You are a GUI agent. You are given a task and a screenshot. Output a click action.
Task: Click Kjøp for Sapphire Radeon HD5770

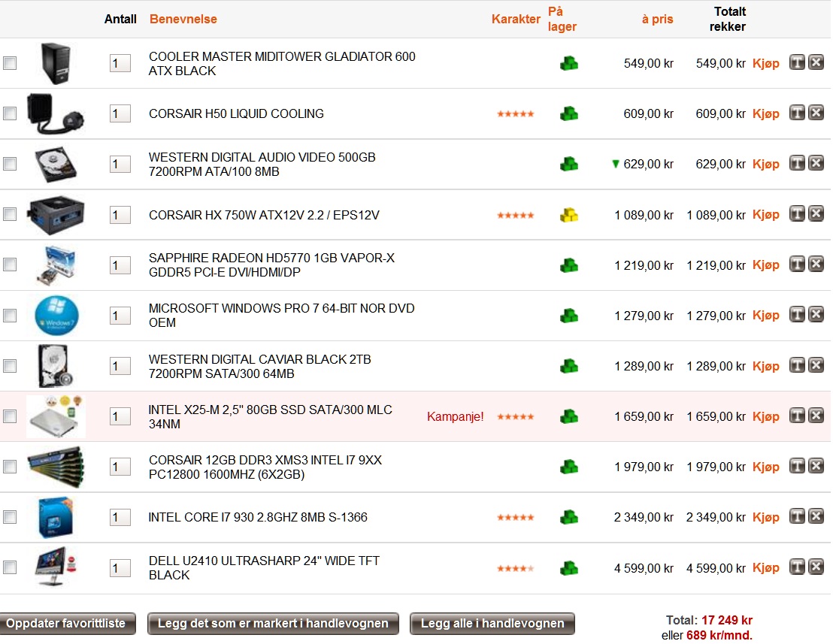pyautogui.click(x=766, y=265)
